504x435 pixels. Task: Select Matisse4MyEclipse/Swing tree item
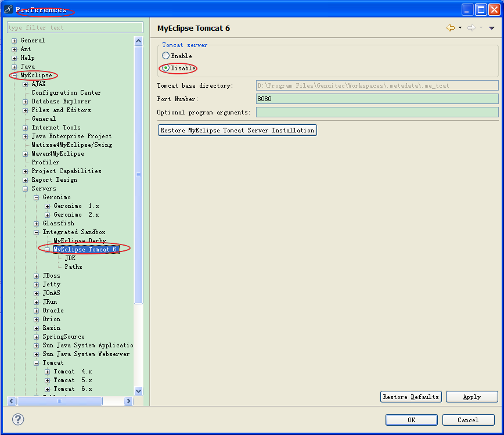point(71,145)
